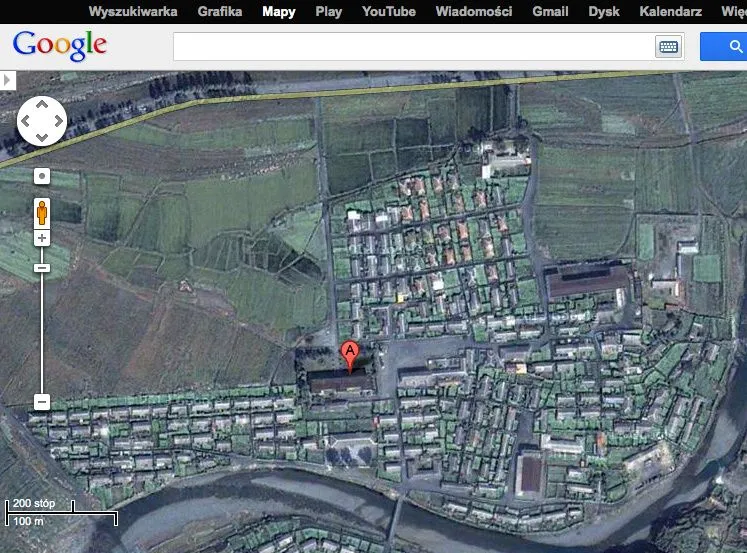
Task: Click the my location dot button
Action: coord(42,177)
